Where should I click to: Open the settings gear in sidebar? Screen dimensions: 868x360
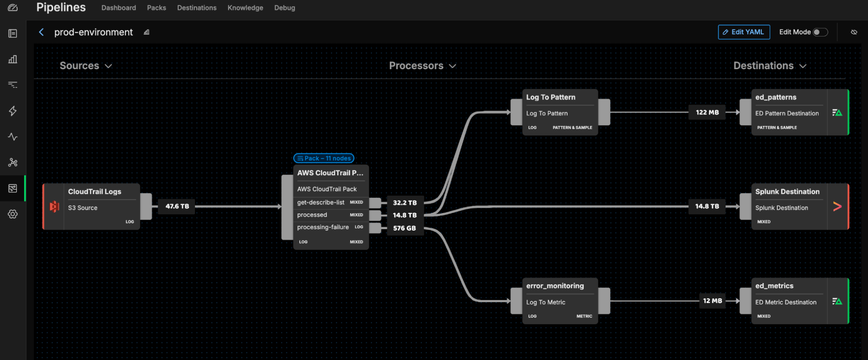coord(13,214)
